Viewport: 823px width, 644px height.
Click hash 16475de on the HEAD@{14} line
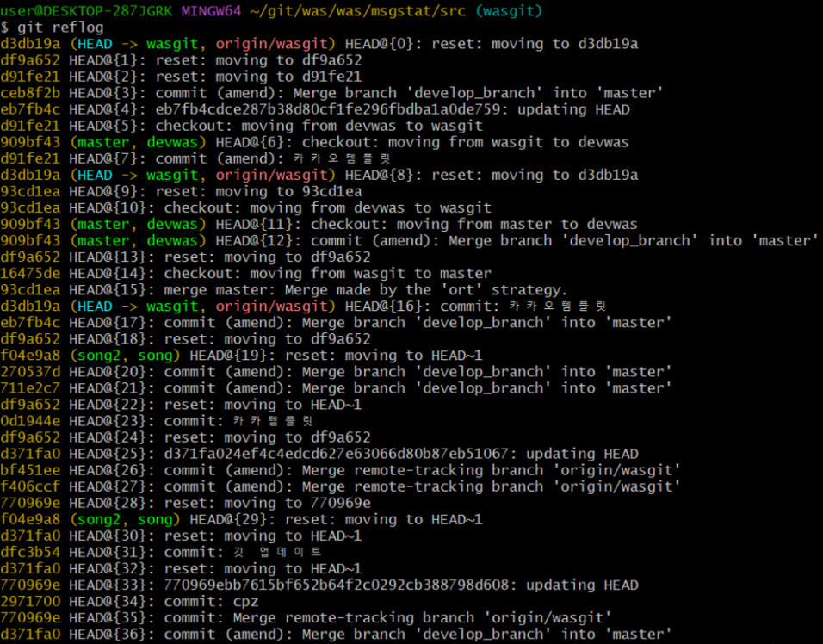30,274
